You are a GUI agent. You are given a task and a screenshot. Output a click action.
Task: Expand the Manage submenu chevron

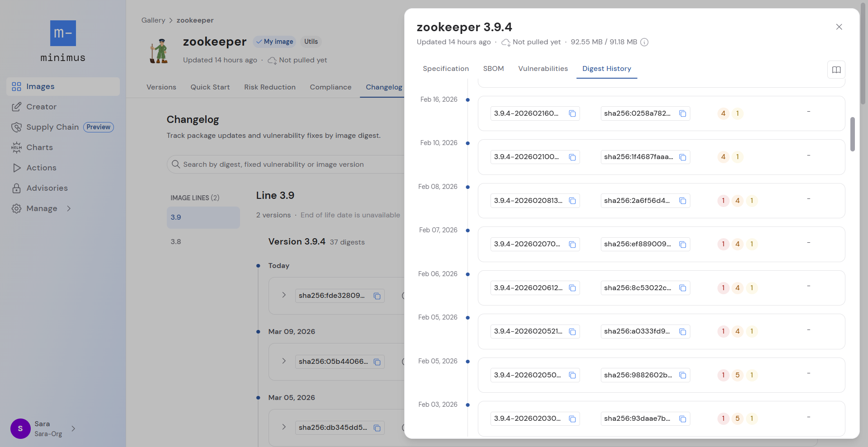point(69,208)
